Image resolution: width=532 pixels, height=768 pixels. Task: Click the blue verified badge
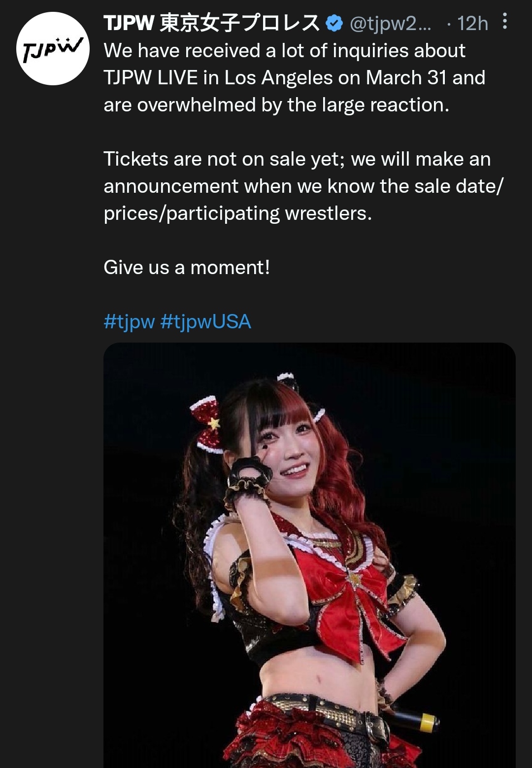(334, 23)
